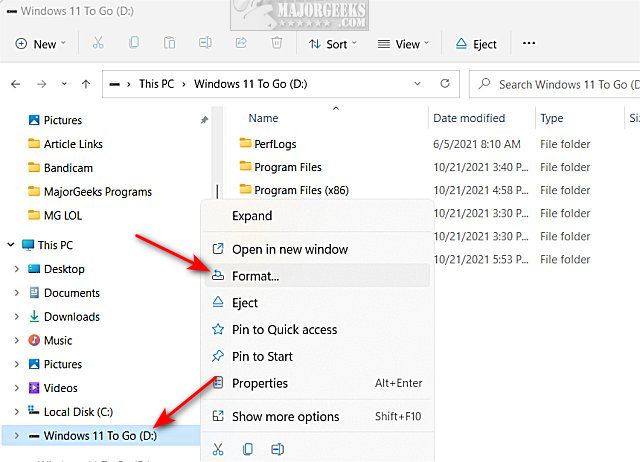This screenshot has width=640, height=462.
Task: Sort by the Date modified column header
Action: [469, 118]
